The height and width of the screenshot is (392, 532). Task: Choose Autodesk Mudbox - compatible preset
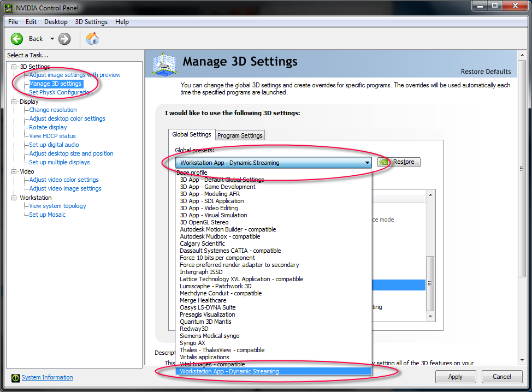click(274, 237)
